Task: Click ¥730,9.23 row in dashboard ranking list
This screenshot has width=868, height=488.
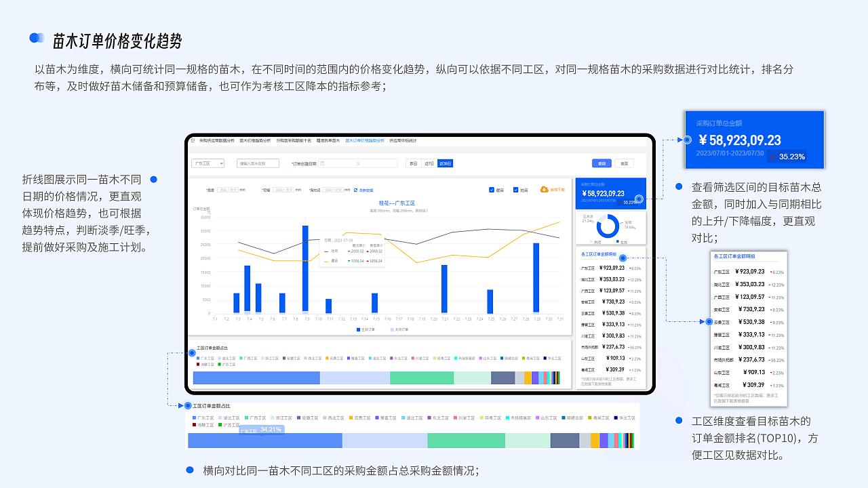Action: (x=611, y=302)
